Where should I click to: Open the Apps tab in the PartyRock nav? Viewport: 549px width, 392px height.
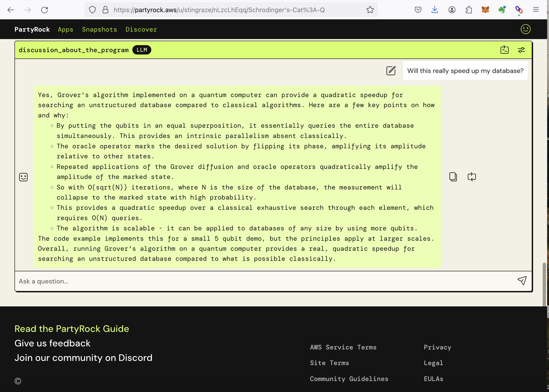pyautogui.click(x=65, y=29)
